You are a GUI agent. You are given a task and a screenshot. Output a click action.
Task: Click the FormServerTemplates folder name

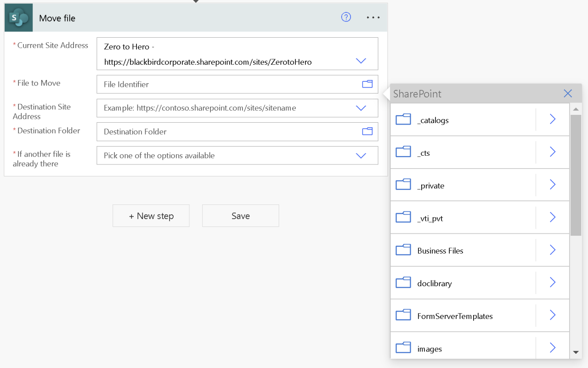coord(455,316)
